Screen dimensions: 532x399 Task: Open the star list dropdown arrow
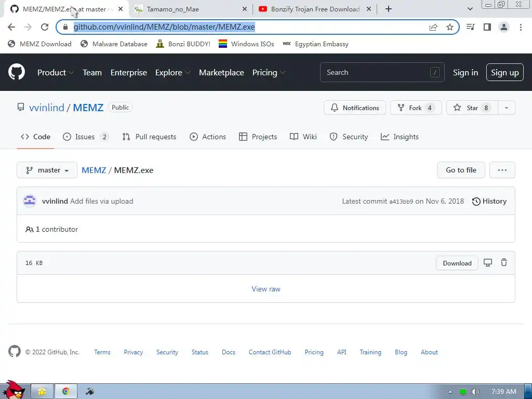pyautogui.click(x=507, y=108)
